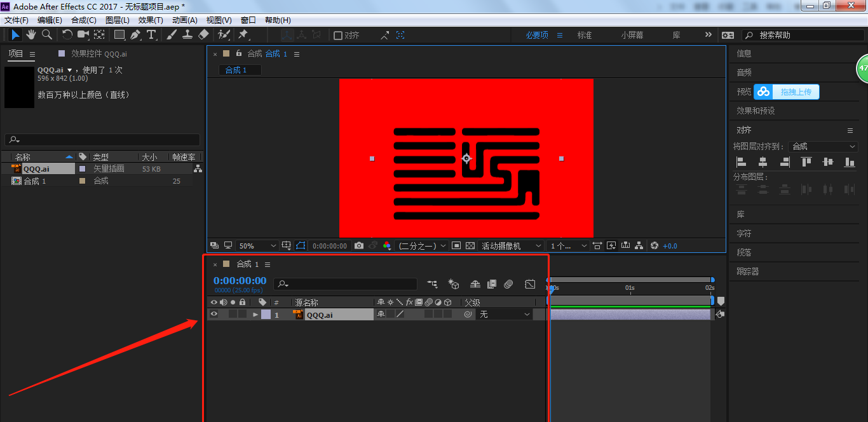The image size is (868, 422).
Task: Align layer to bottom edge
Action: coord(850,162)
